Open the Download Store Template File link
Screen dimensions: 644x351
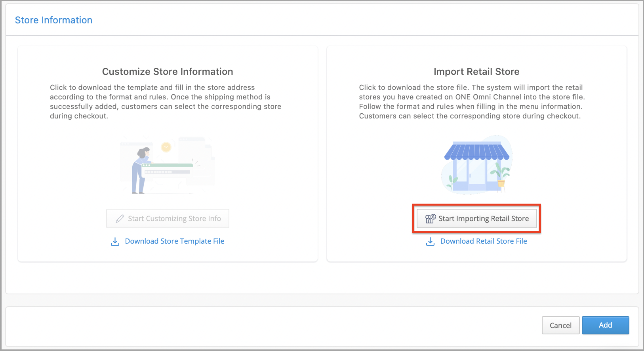coord(175,241)
